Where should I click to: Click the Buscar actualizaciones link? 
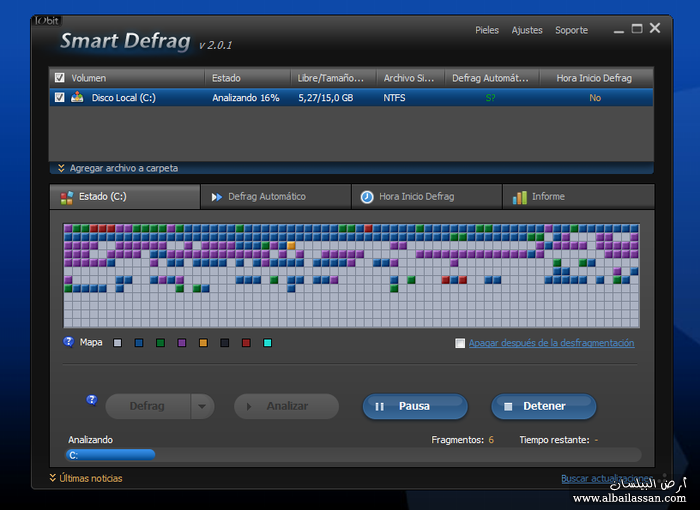607,478
